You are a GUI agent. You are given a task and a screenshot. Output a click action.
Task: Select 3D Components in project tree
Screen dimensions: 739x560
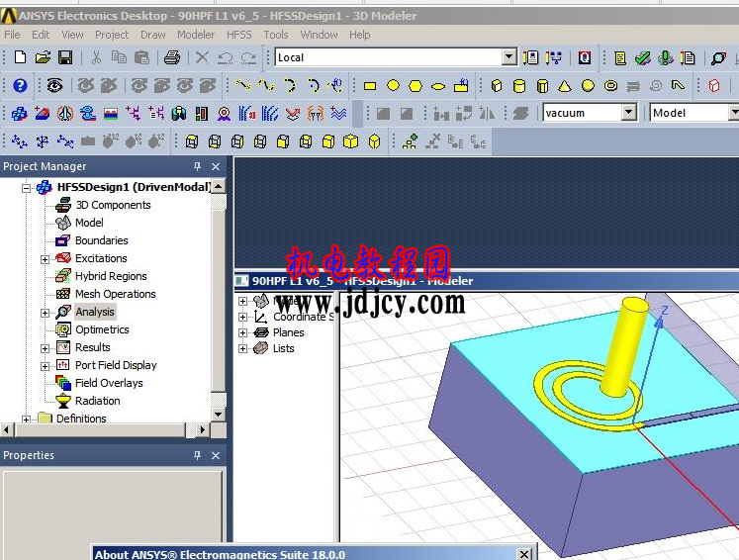pyautogui.click(x=113, y=205)
